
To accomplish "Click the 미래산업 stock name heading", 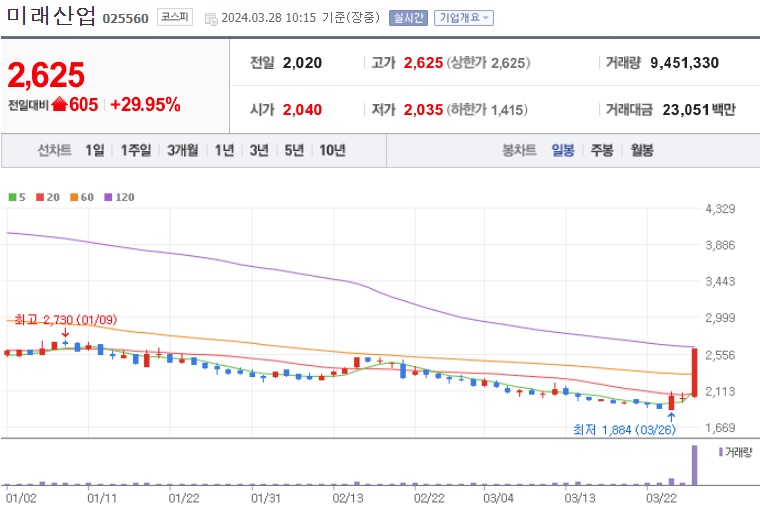I will click(x=51, y=16).
